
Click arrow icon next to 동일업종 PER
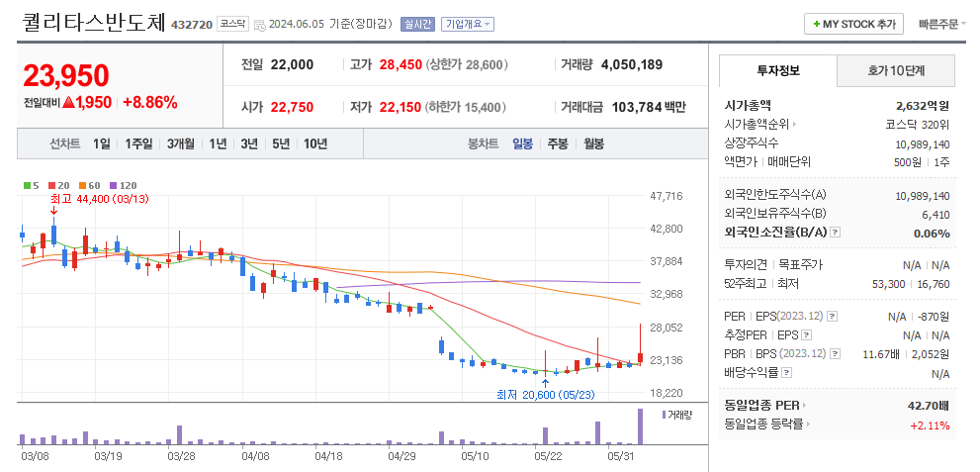click(804, 406)
